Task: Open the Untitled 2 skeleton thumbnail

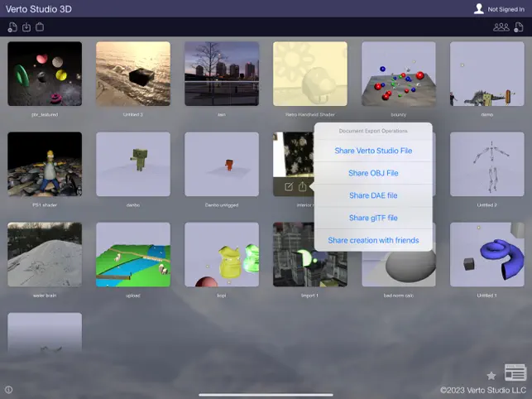Action: pyautogui.click(x=486, y=164)
